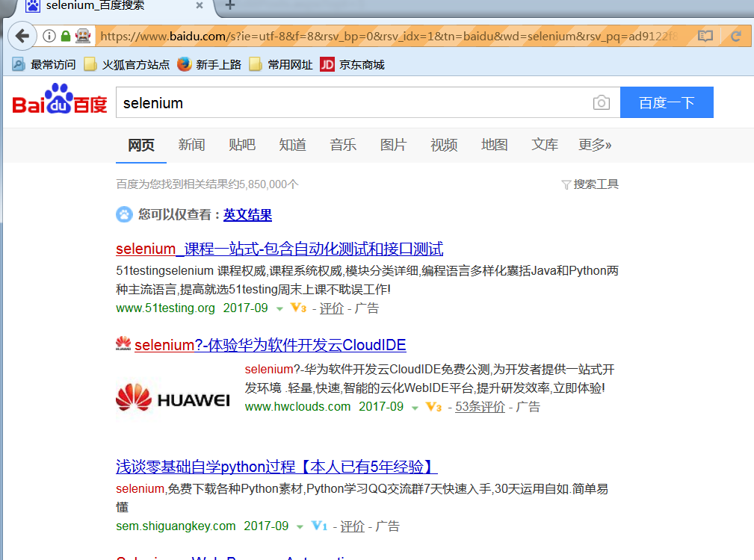Open 评价 link under shiguangkey result
The width and height of the screenshot is (754, 560).
click(353, 526)
